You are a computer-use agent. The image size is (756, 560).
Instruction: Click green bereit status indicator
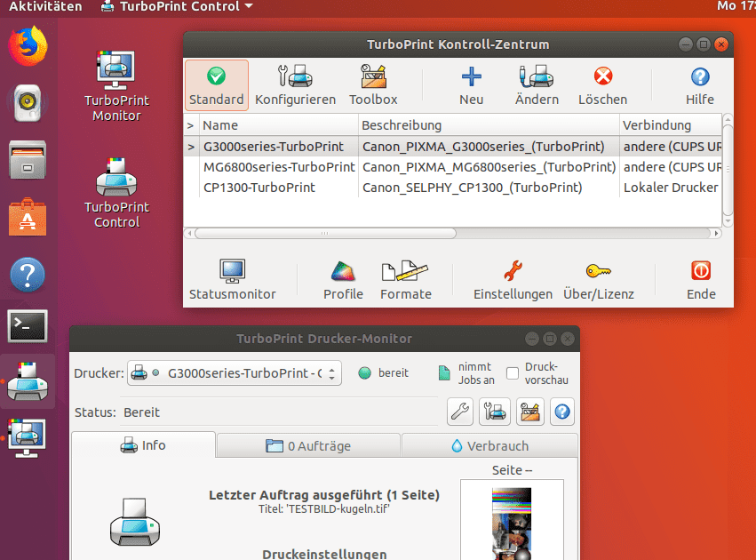point(365,373)
